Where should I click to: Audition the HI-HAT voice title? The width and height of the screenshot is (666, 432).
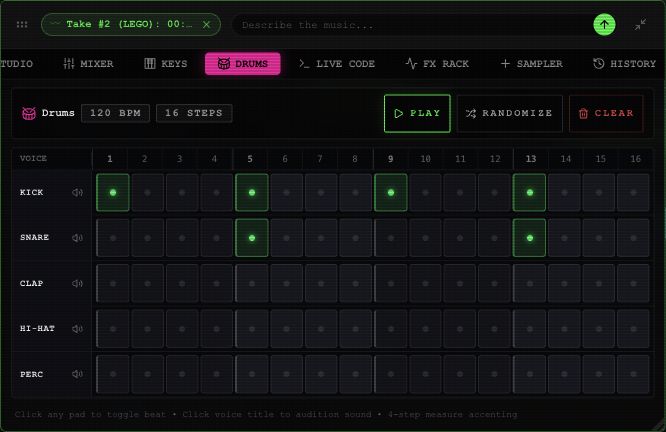click(37, 329)
